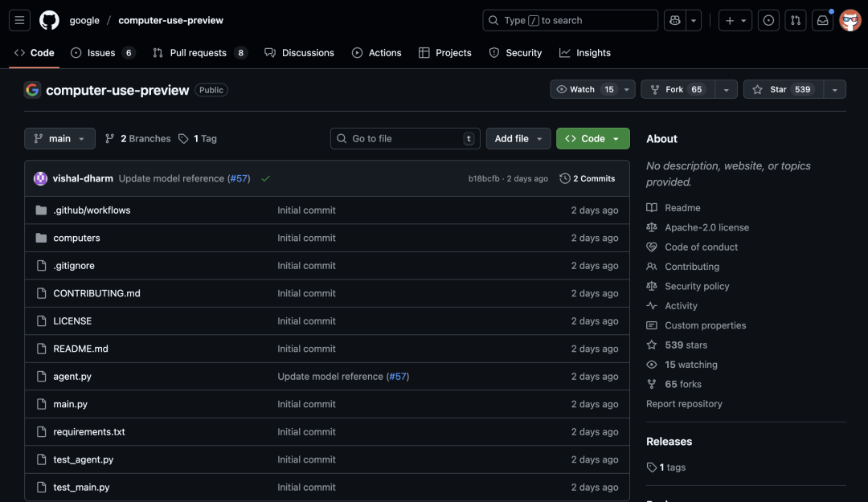The height and width of the screenshot is (502, 868).
Task: Open the 2 Commits history
Action: click(588, 178)
